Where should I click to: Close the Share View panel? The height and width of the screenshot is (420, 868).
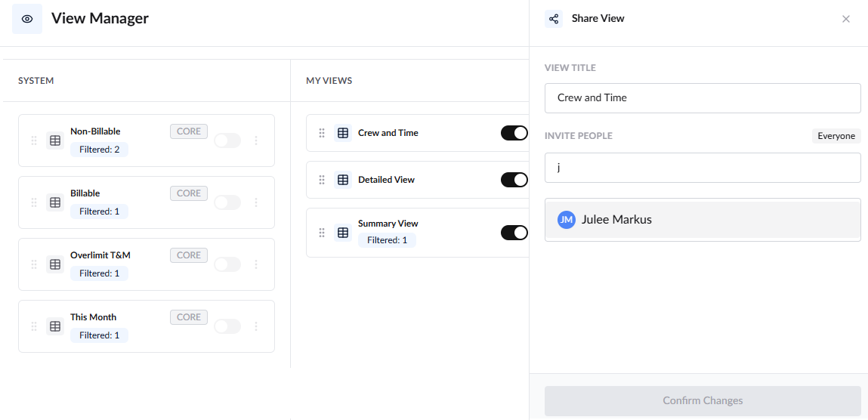tap(846, 19)
